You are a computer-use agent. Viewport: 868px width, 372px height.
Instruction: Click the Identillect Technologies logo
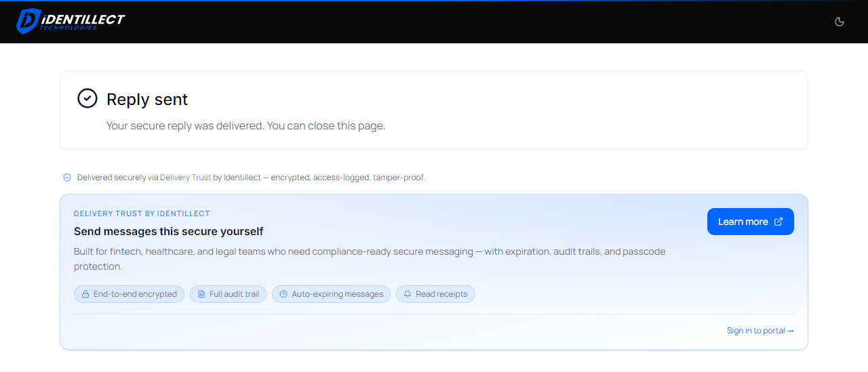[x=71, y=21]
